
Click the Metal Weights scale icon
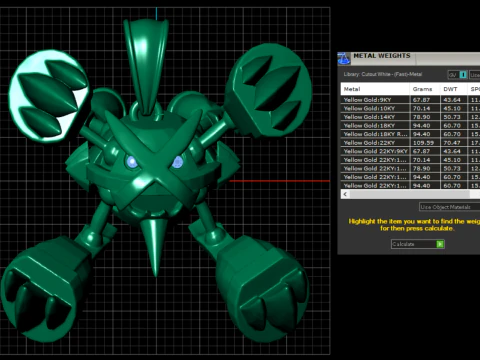tap(344, 59)
